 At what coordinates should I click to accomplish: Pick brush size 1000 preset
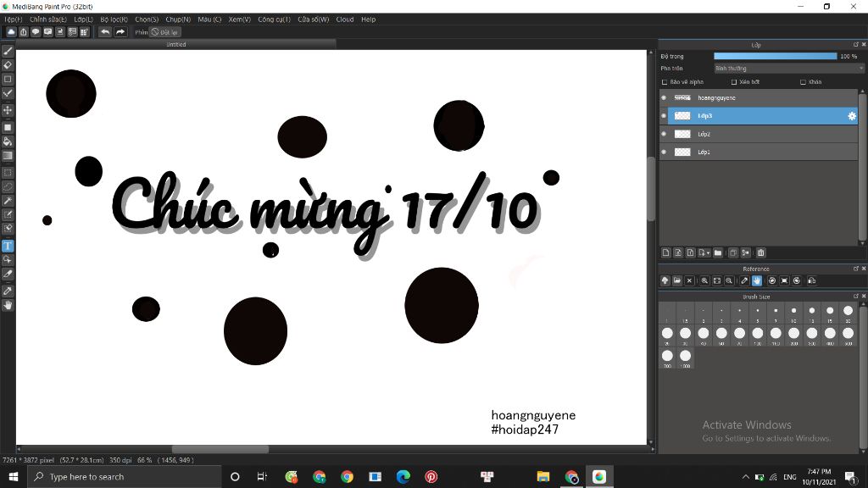coord(685,358)
